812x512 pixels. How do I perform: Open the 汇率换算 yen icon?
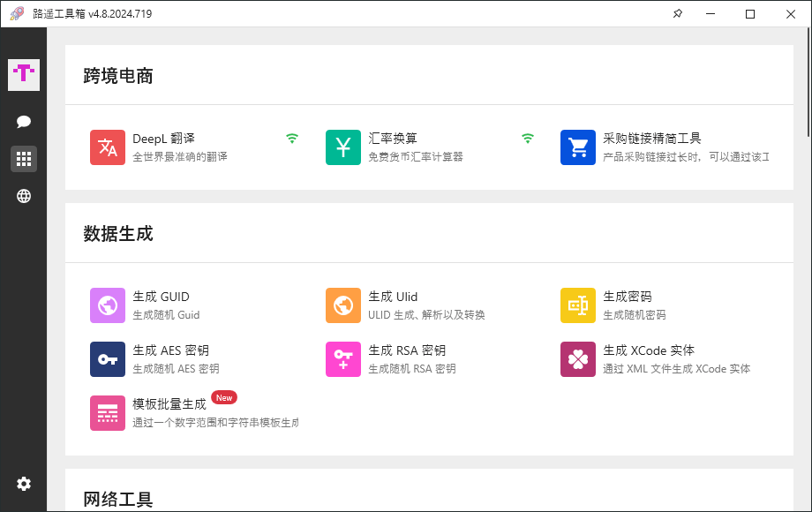tap(343, 147)
